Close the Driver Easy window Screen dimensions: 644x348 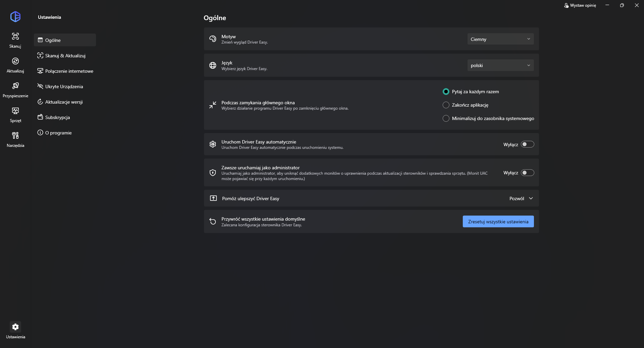point(637,5)
